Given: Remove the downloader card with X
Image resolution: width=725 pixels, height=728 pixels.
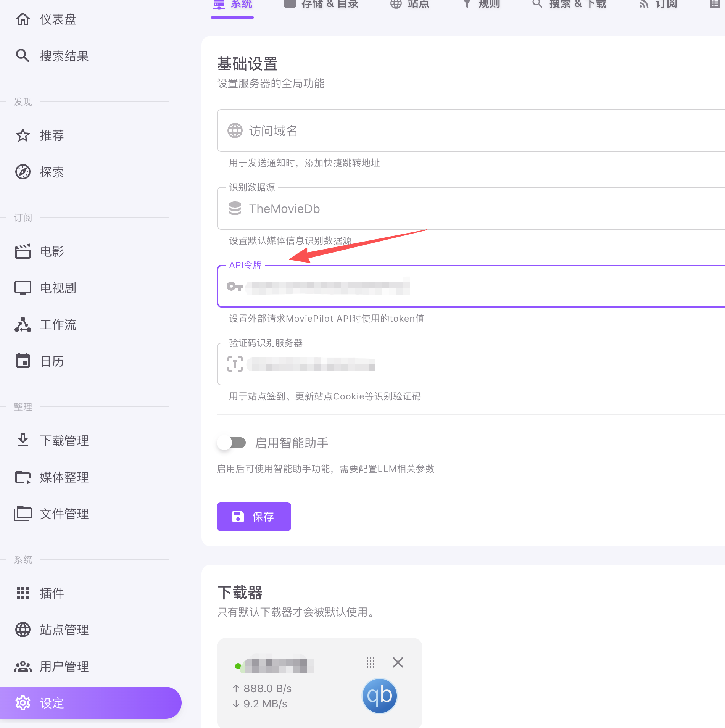Looking at the screenshot, I should 398,662.
